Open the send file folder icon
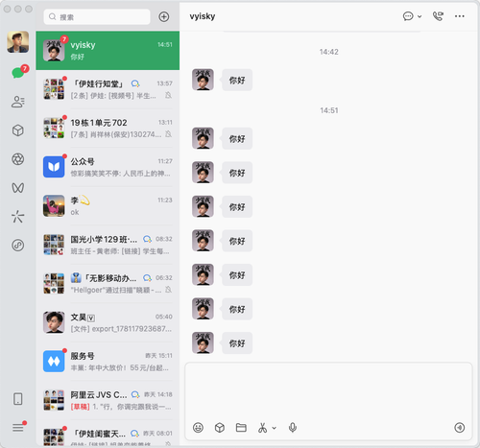Image resolution: width=480 pixels, height=448 pixels. 241,428
